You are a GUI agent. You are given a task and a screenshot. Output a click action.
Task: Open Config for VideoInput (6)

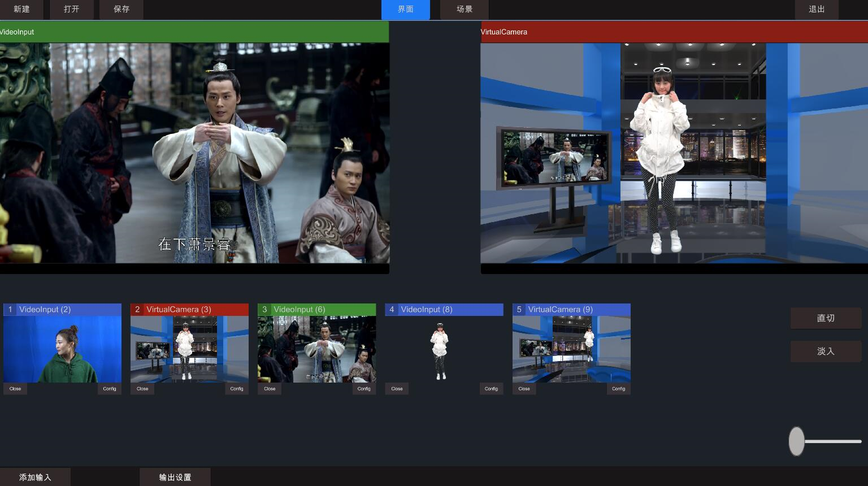(x=364, y=389)
